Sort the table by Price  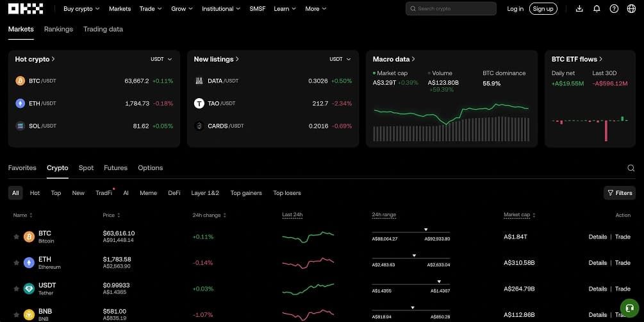[111, 215]
